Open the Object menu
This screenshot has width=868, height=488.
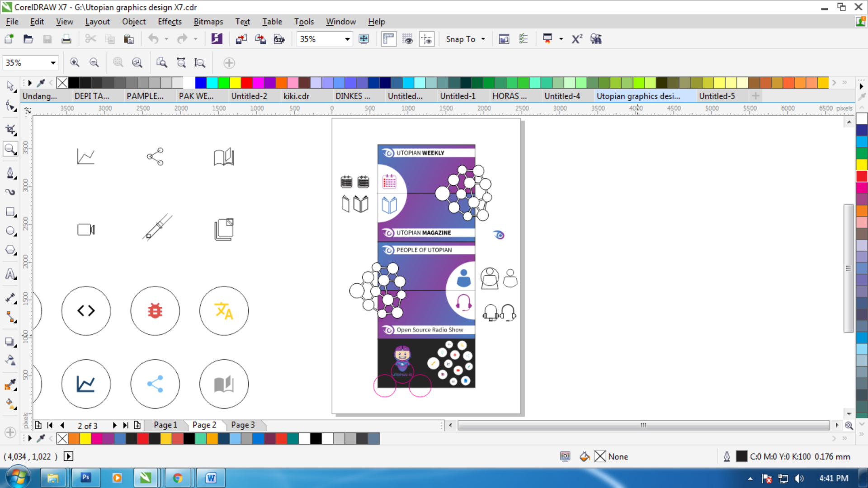[x=134, y=22]
